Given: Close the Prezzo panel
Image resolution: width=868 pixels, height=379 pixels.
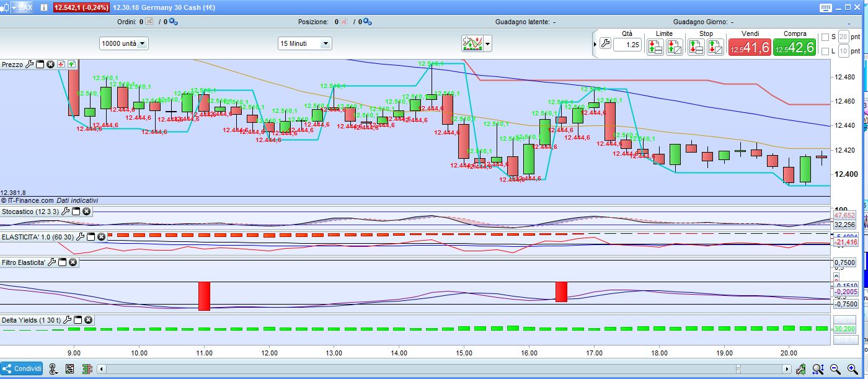Looking at the screenshot, I should coord(51,64).
